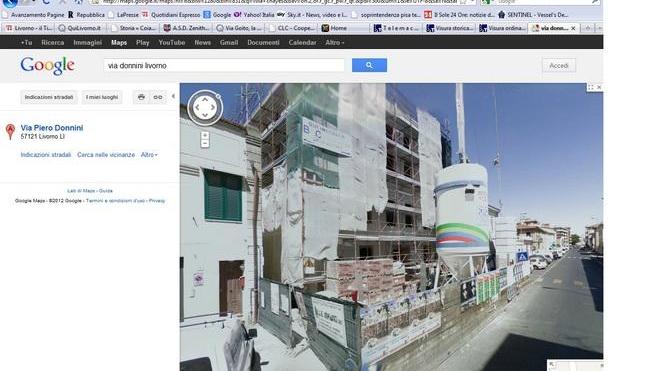Switch to the Livorno - il Ti... tab
660x371 pixels.
tap(29, 28)
